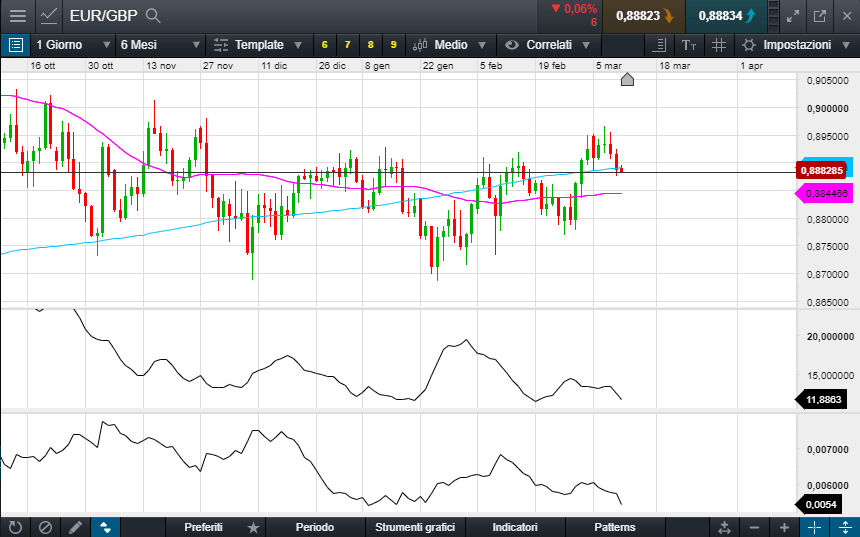Image resolution: width=860 pixels, height=537 pixels.
Task: Click the 18 mar date label
Action: click(x=675, y=66)
